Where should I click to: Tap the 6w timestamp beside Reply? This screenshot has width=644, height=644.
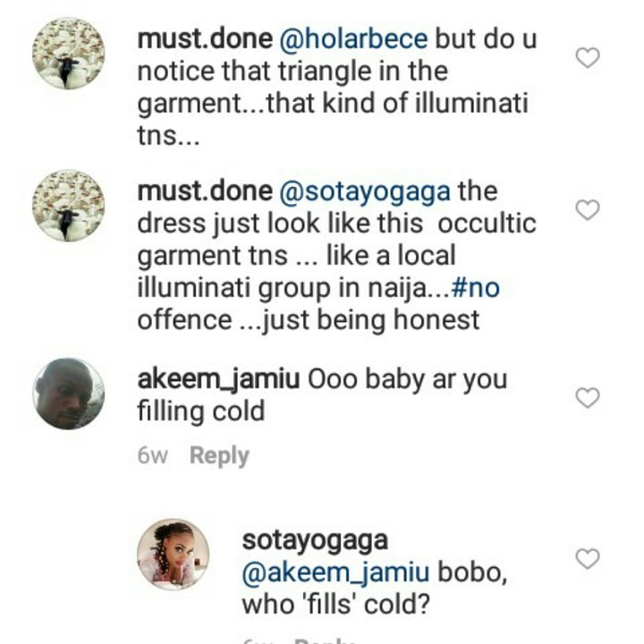click(x=153, y=456)
